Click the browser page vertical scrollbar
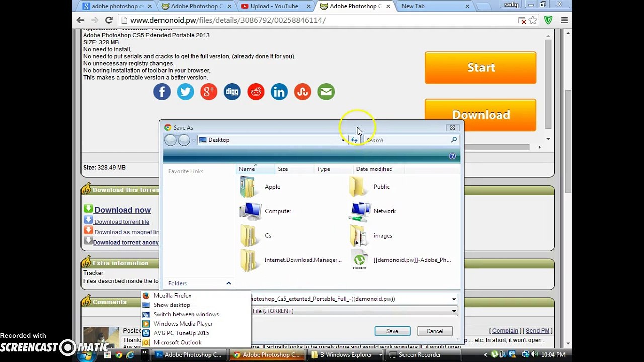Image resolution: width=644 pixels, height=362 pixels. pos(568,141)
